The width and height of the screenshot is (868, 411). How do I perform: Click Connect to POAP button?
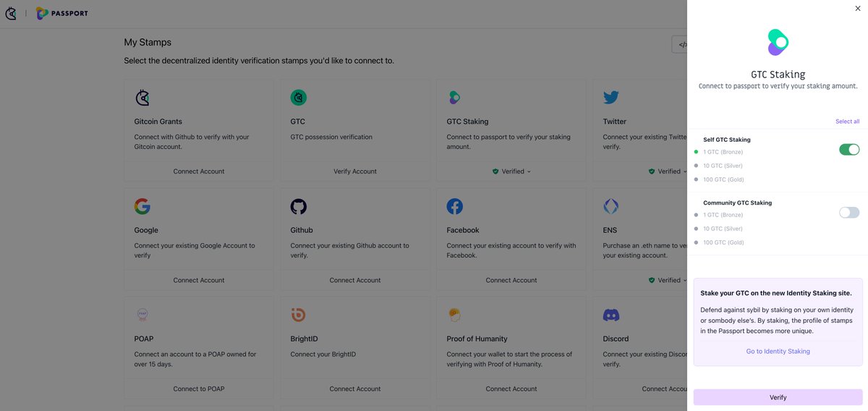click(199, 389)
